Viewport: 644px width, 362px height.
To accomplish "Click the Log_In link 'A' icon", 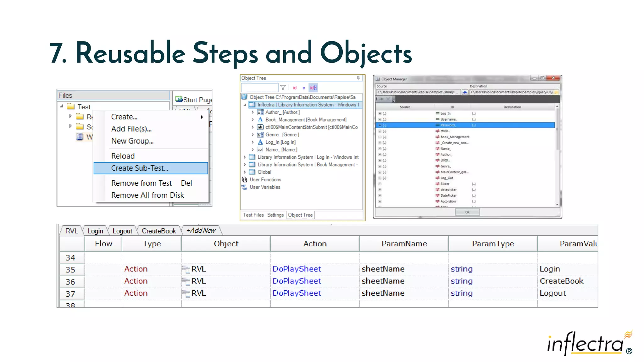I will 260,142.
